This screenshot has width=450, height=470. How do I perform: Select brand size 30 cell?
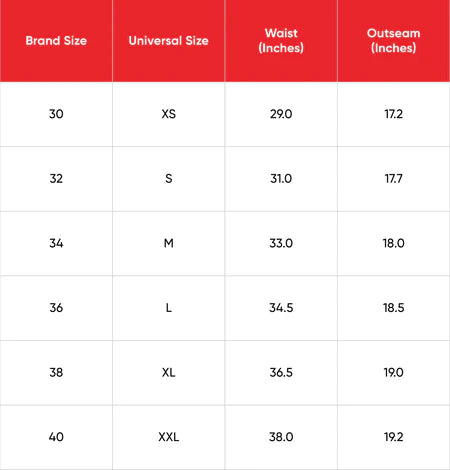tap(56, 114)
